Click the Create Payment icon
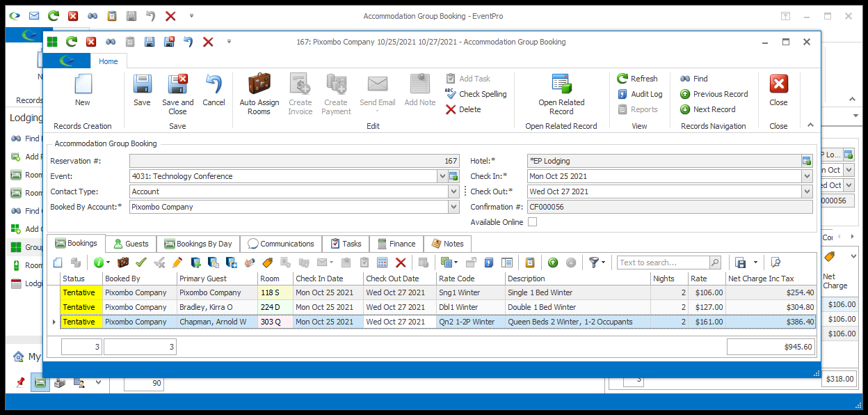868x415 pixels. [336, 84]
